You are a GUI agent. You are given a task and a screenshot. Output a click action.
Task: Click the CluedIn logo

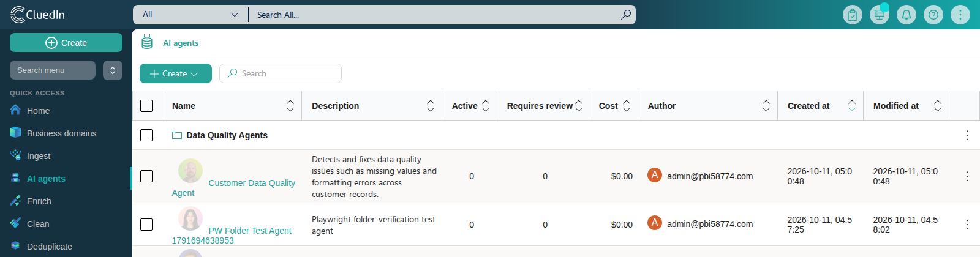(x=38, y=15)
